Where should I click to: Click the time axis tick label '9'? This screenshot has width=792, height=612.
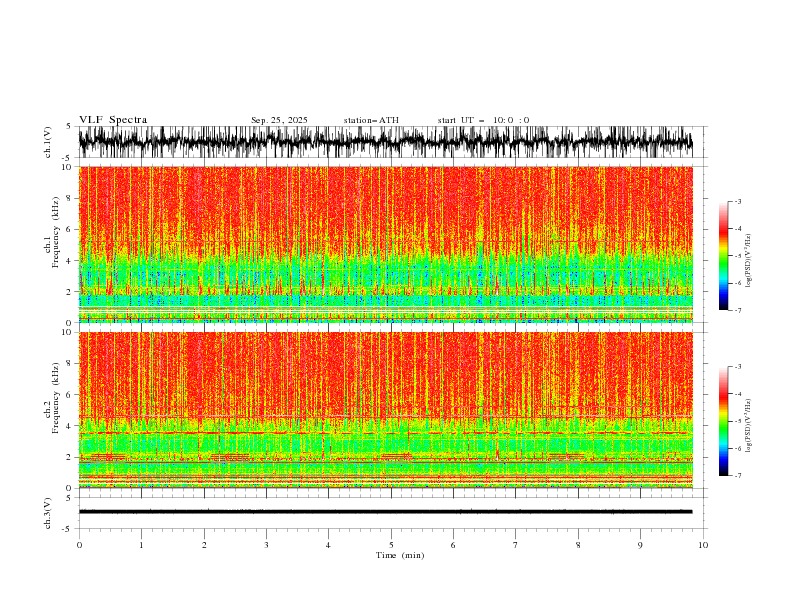[640, 545]
